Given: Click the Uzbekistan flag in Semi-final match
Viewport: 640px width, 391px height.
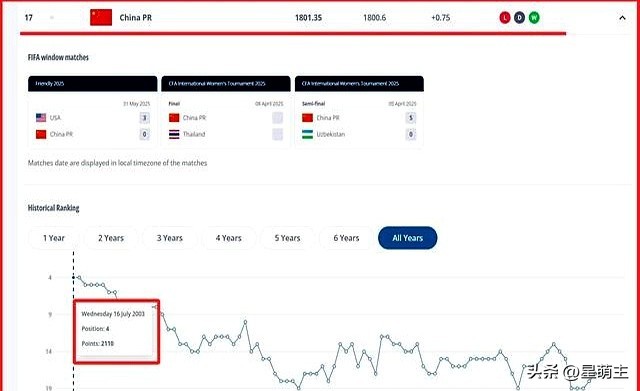Looking at the screenshot, I should [307, 134].
